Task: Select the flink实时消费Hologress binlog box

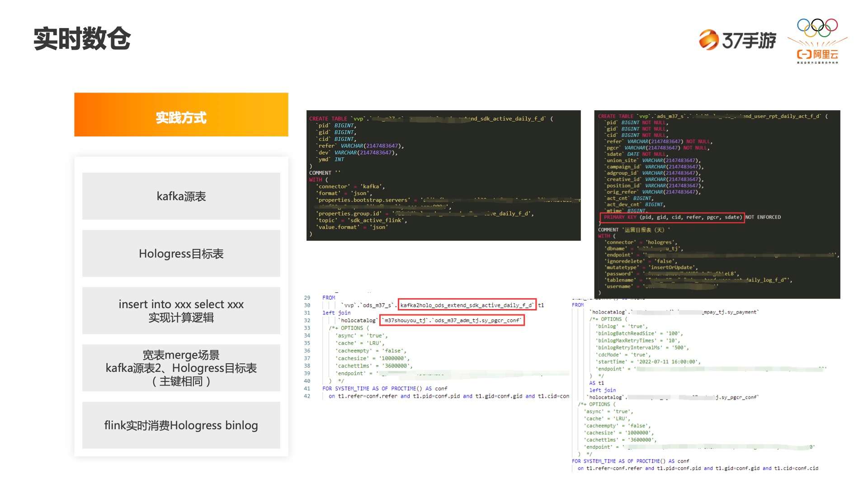Action: 181,425
